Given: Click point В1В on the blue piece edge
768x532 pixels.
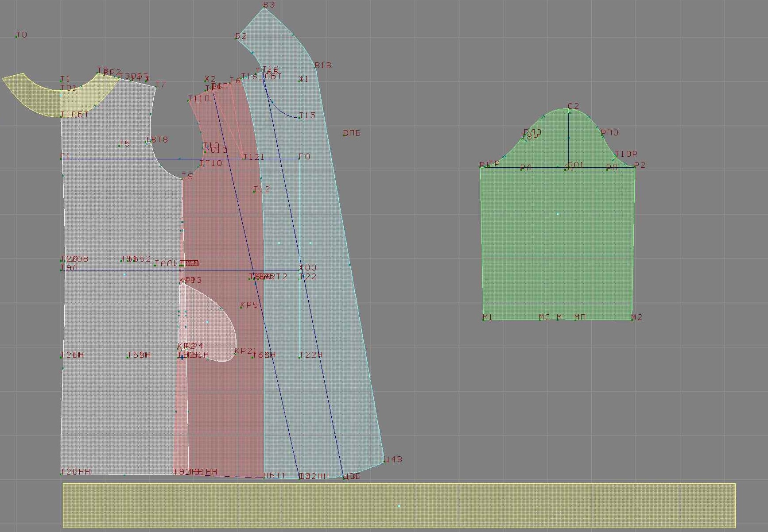Looking at the screenshot, I should 315,68.
